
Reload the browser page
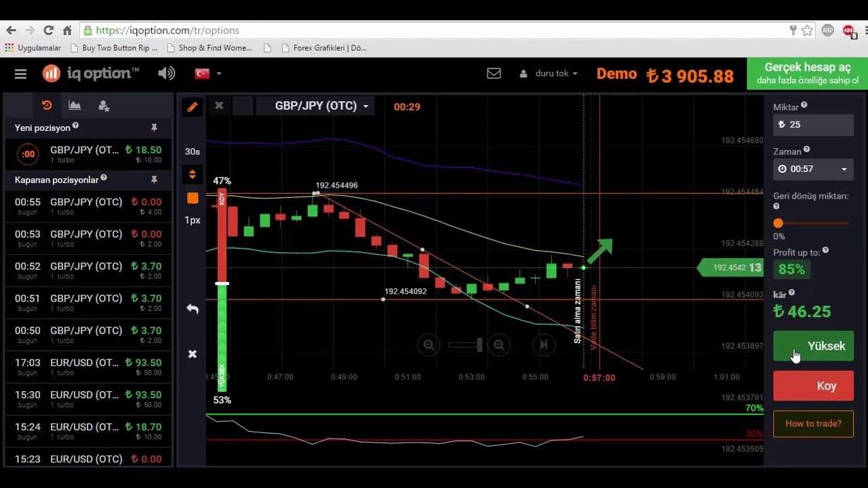[x=48, y=30]
